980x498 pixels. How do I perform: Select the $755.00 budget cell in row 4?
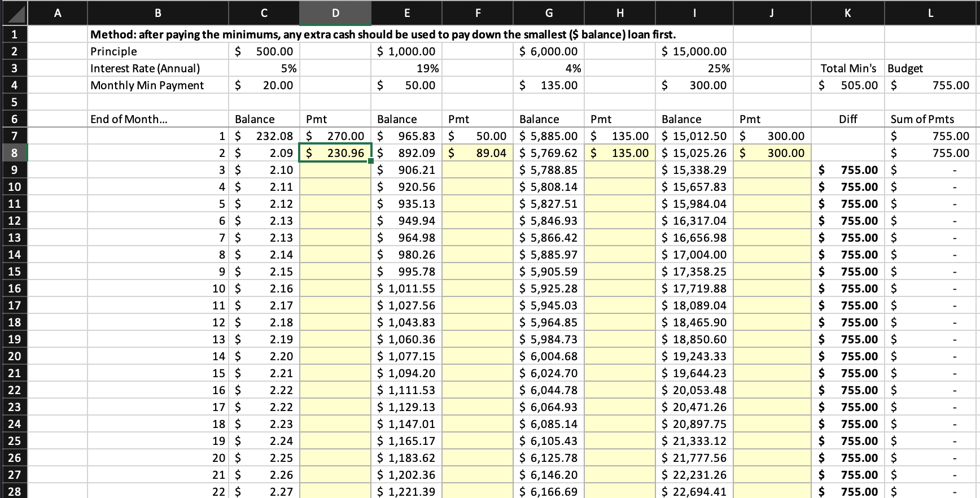931,85
